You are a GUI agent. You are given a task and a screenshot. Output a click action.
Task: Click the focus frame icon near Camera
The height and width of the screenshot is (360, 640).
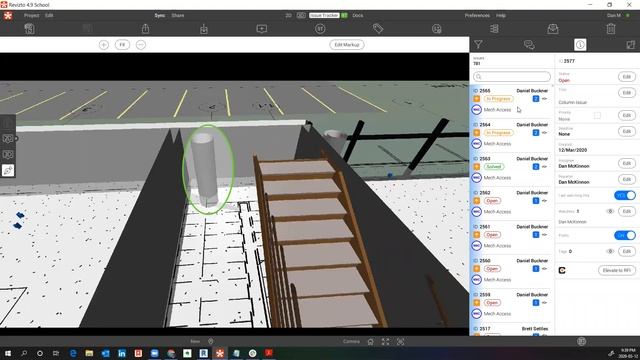point(400,342)
